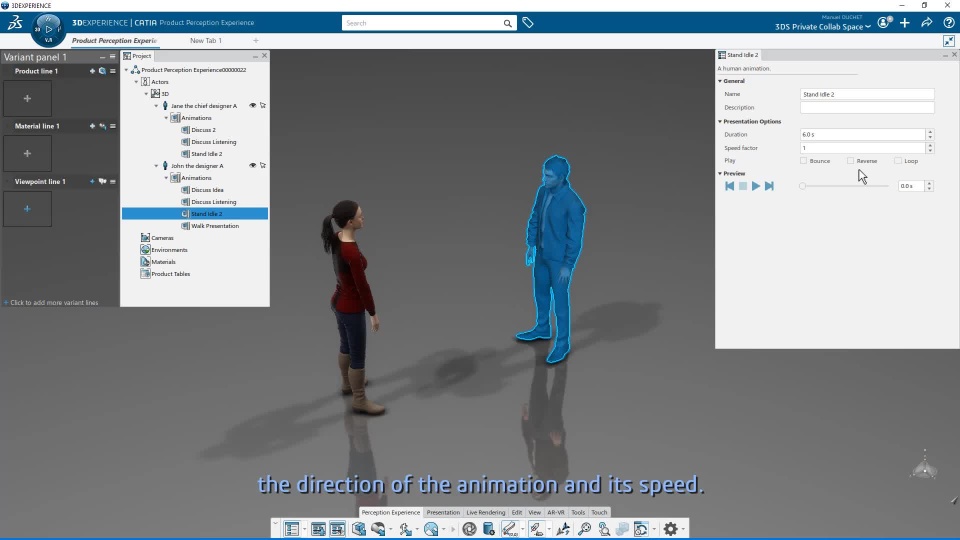
Task: Click the list panel icon in bottom toolbar
Action: (292, 529)
